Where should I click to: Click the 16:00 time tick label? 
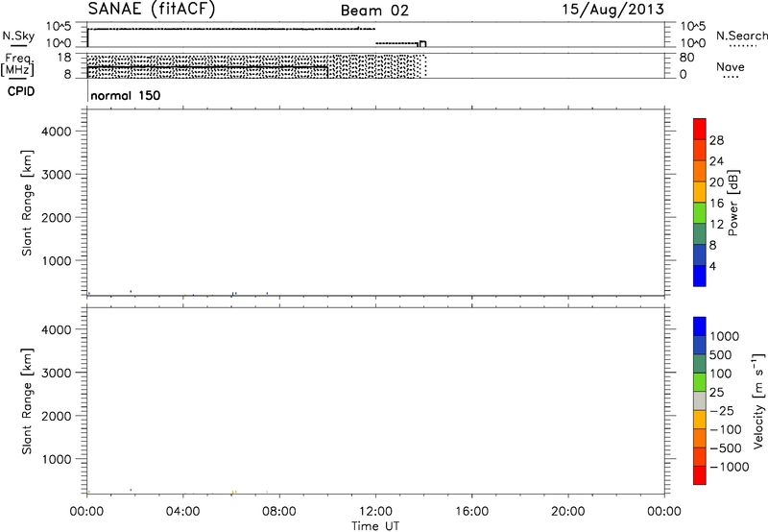pyautogui.click(x=471, y=512)
